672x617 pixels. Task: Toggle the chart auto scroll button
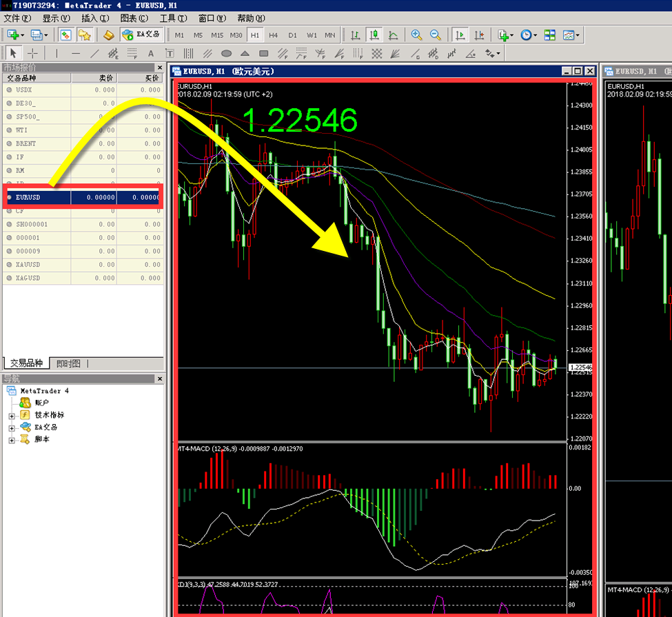point(459,34)
